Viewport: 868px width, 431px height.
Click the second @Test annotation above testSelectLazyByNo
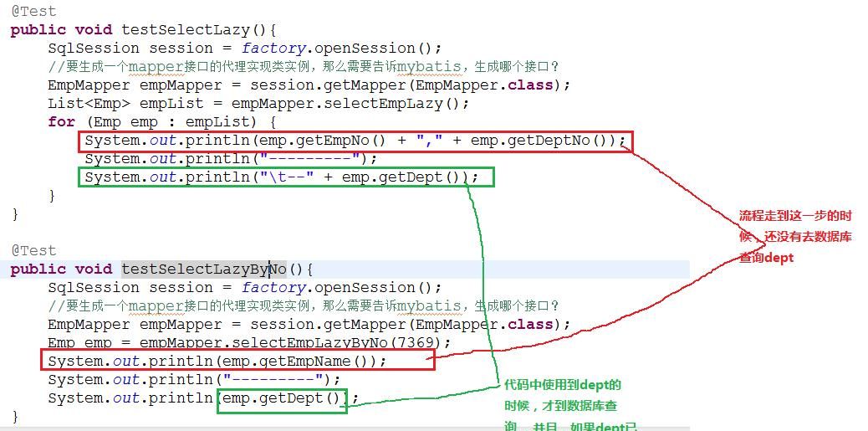(33, 250)
